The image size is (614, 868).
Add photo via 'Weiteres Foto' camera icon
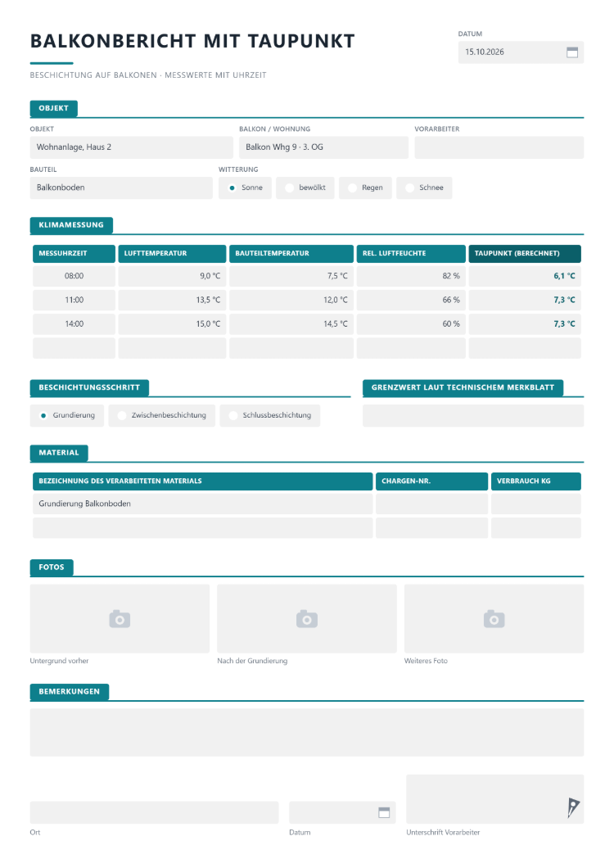tap(494, 619)
